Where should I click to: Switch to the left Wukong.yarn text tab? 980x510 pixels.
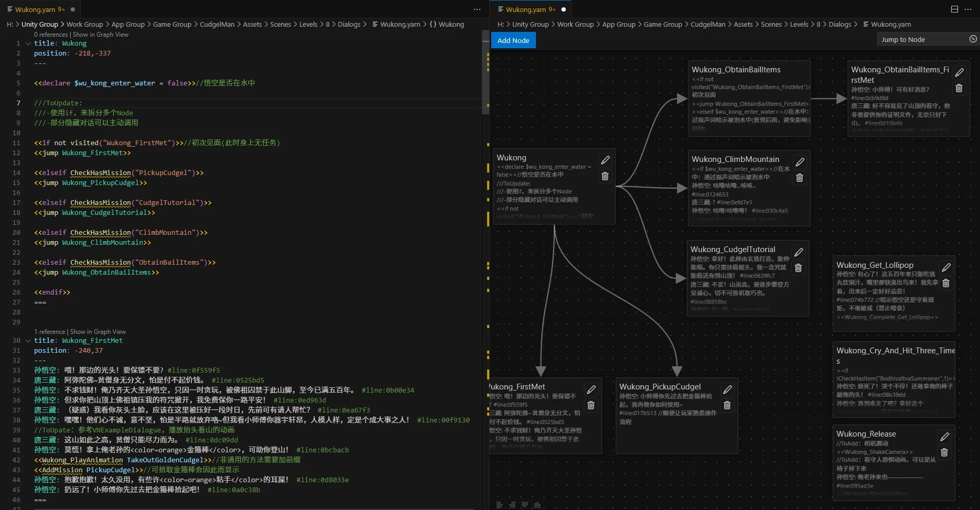[x=40, y=9]
